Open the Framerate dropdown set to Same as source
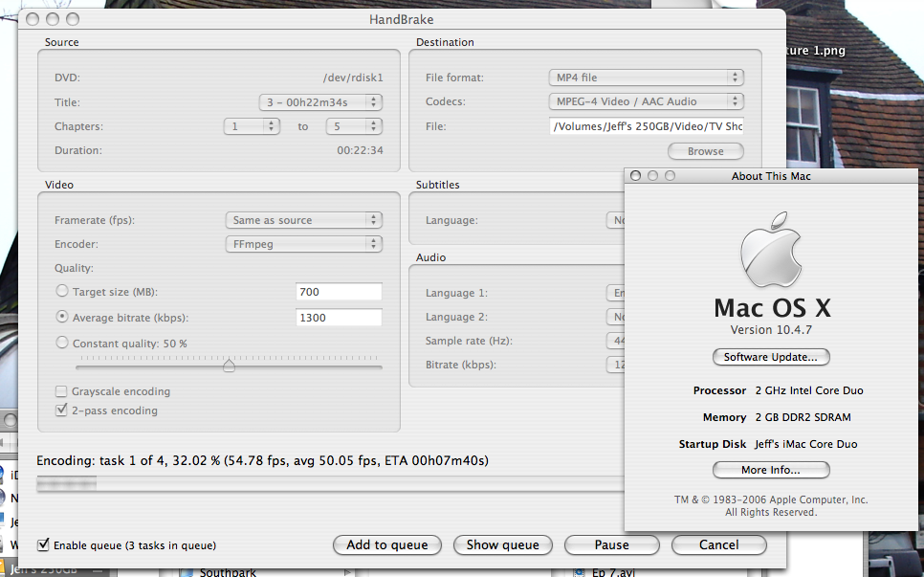 pos(304,220)
